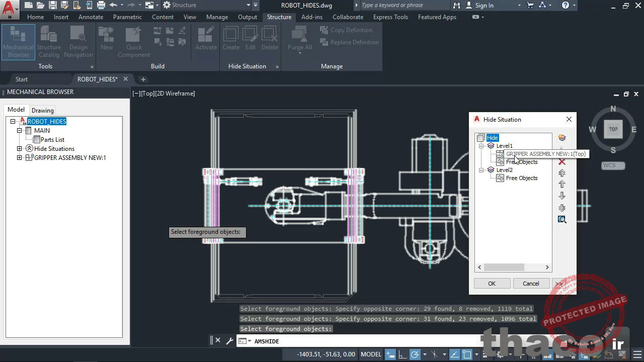
Task: Expand Hide Situations in Mechanical Browser
Action: click(20, 149)
